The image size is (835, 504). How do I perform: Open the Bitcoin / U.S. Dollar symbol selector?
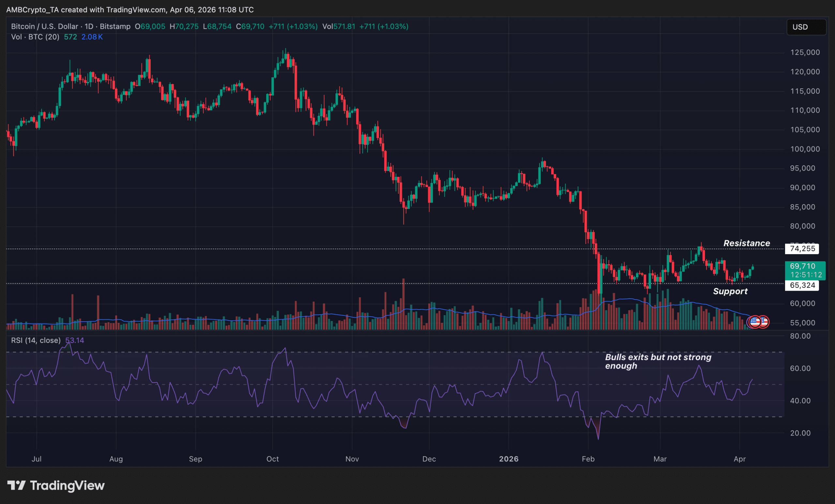(x=44, y=26)
